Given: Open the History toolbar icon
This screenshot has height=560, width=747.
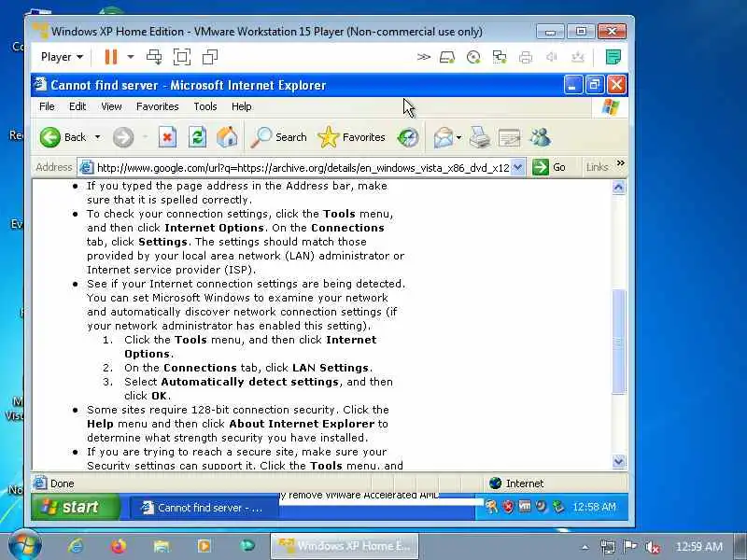Looking at the screenshot, I should click(x=408, y=137).
